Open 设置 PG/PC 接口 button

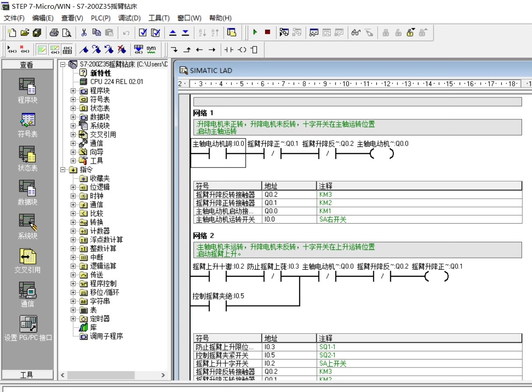(x=28, y=328)
